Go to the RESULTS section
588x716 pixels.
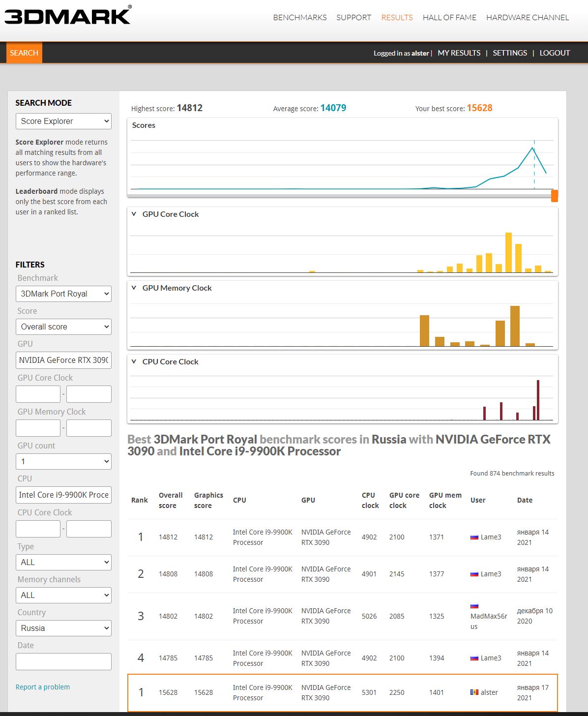[x=397, y=17]
